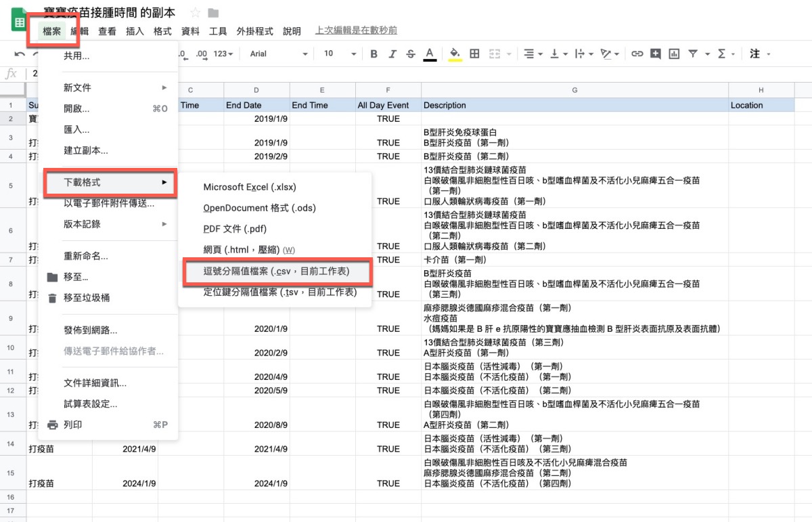This screenshot has width=812, height=522.
Task: Star this spreadsheet document
Action: [196, 13]
